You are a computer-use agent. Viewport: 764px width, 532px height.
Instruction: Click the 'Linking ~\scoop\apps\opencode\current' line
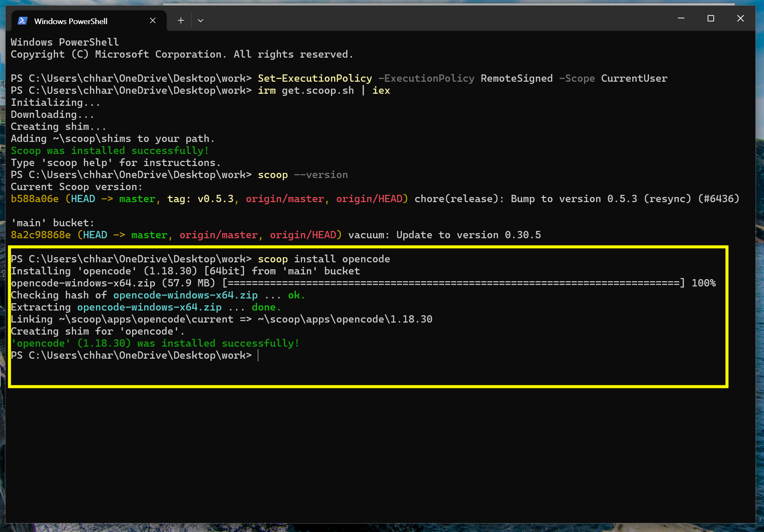pyautogui.click(x=222, y=319)
